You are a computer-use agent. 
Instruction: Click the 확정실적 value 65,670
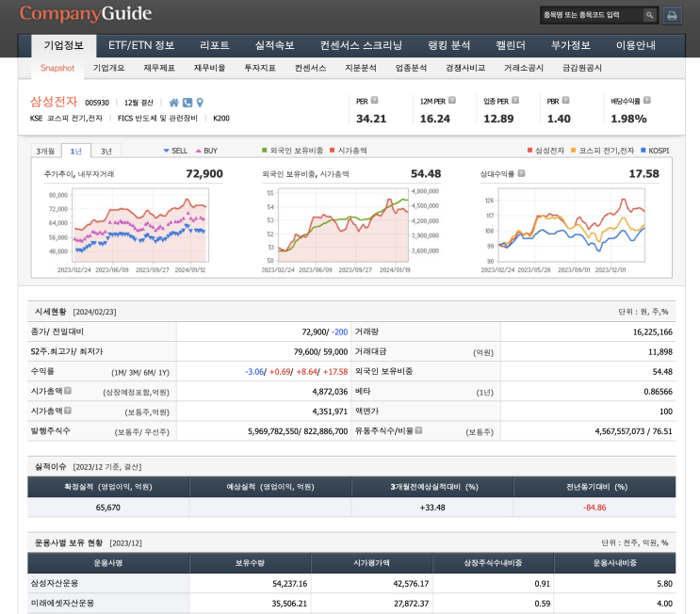[x=108, y=508]
